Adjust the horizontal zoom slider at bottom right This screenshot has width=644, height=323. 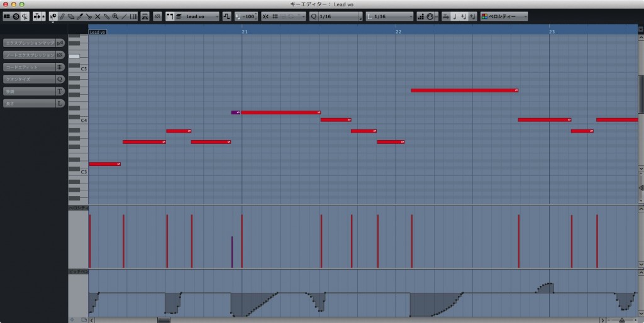(622, 320)
